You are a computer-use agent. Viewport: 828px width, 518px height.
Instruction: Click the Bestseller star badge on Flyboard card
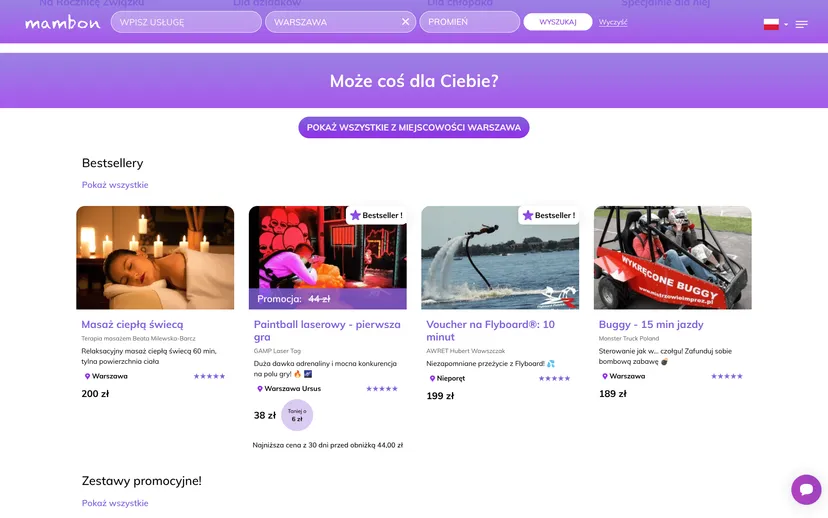point(549,215)
